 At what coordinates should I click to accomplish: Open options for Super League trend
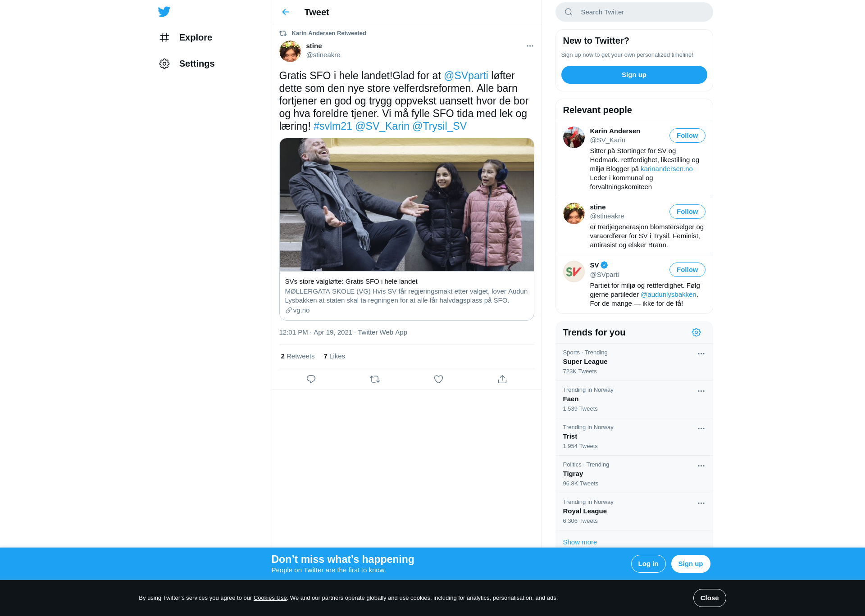point(701,354)
